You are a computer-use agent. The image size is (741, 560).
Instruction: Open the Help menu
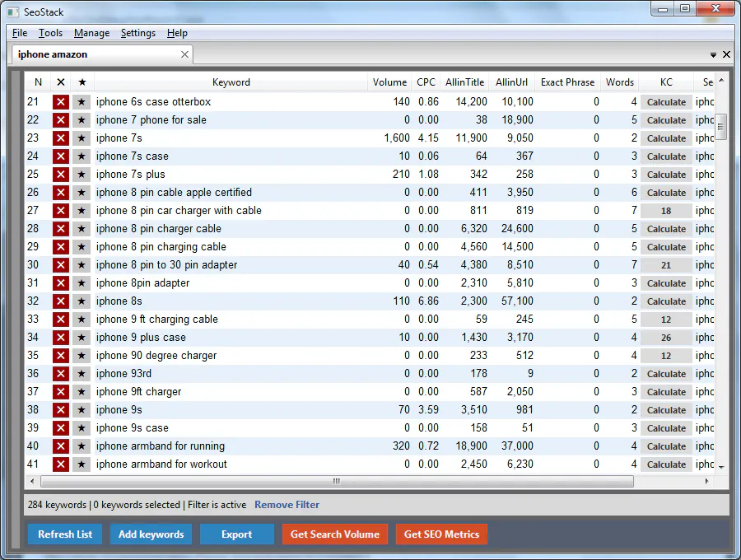tap(177, 33)
